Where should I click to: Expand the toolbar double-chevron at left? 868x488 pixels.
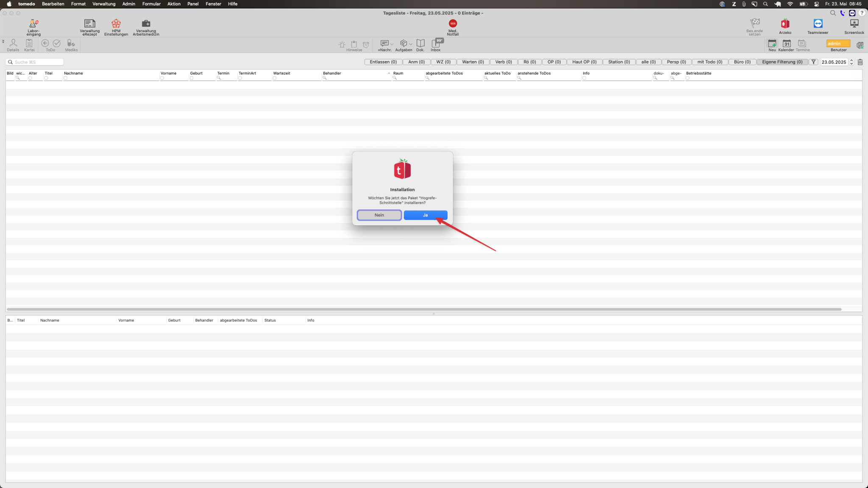(3, 42)
